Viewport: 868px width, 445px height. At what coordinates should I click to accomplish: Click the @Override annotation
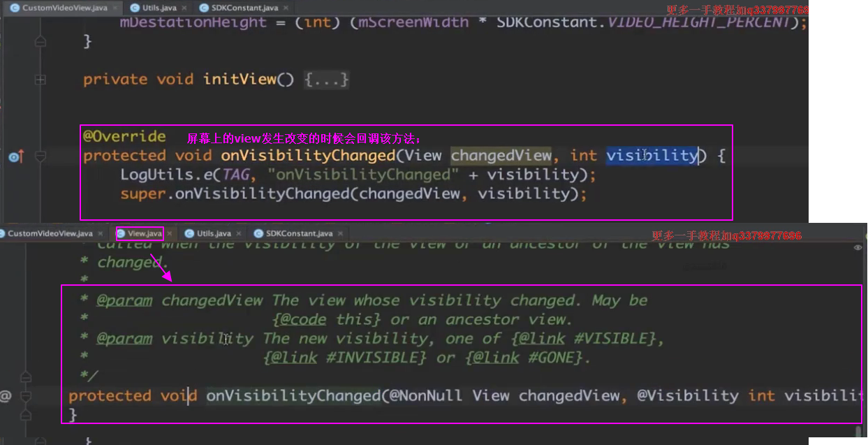tap(124, 136)
